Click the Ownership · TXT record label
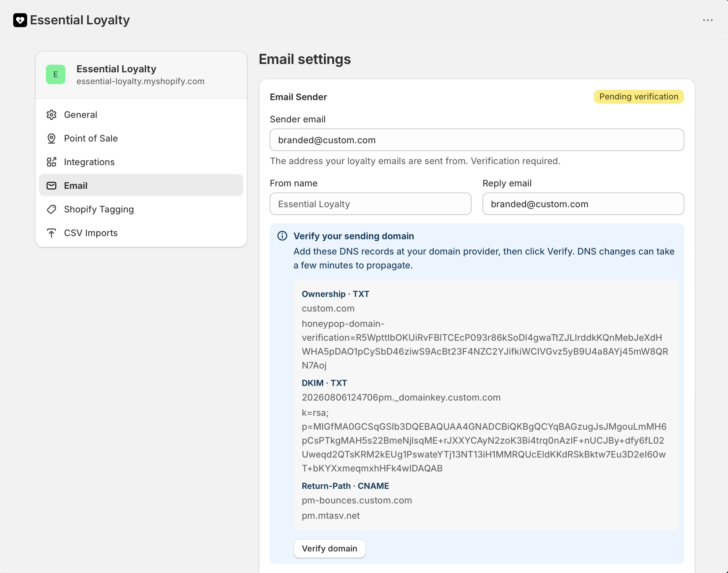728x573 pixels. click(335, 294)
